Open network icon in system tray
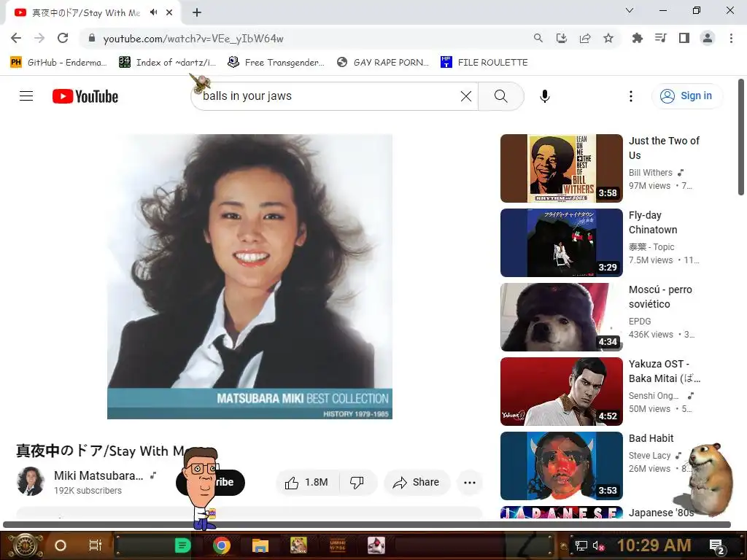This screenshot has width=747, height=560. point(581,545)
